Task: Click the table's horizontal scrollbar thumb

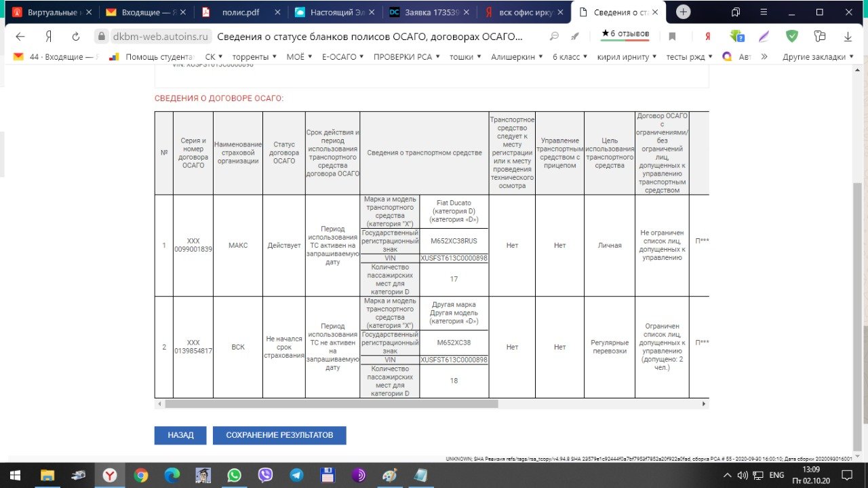Action: pyautogui.click(x=331, y=404)
